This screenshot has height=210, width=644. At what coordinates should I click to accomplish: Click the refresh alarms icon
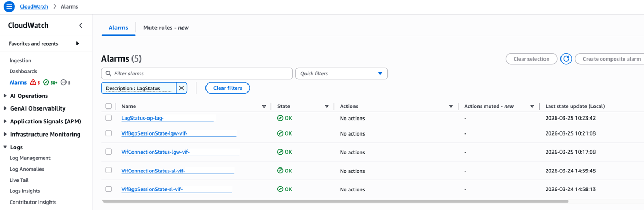tap(566, 59)
